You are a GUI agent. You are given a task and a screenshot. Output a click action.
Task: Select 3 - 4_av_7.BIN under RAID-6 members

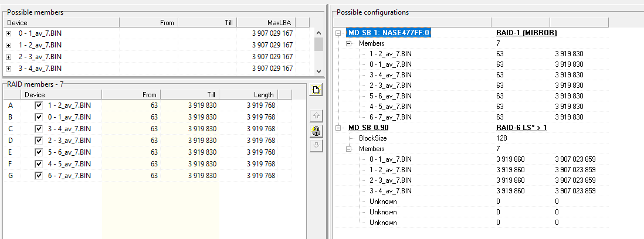click(390, 191)
